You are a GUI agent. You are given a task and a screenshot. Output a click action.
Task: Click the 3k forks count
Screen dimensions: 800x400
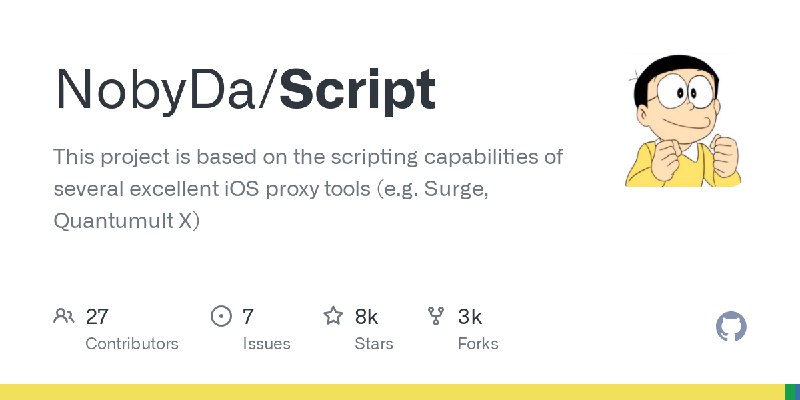click(469, 317)
